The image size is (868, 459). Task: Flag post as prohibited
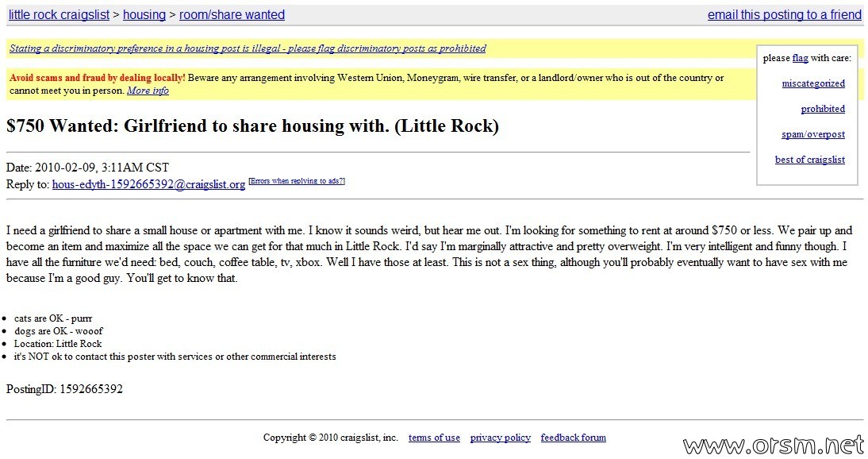click(x=823, y=110)
